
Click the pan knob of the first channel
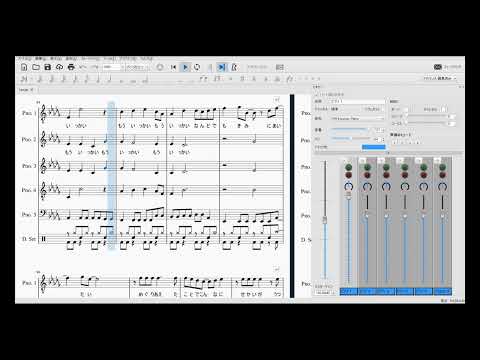pyautogui.click(x=349, y=187)
